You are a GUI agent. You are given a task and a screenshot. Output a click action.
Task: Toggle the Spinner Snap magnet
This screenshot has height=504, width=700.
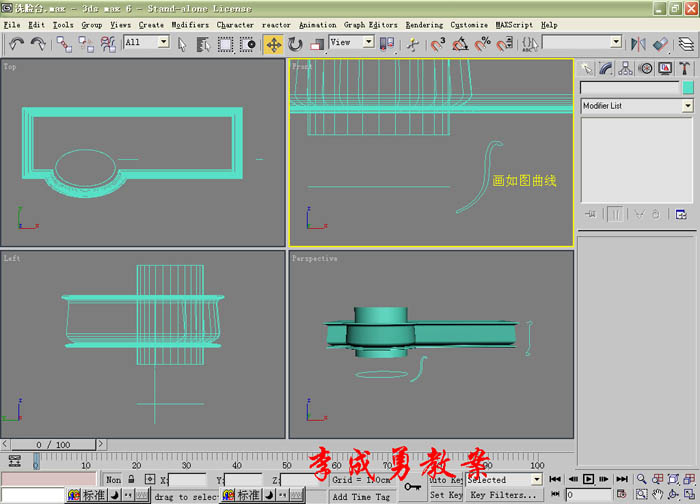coord(504,44)
